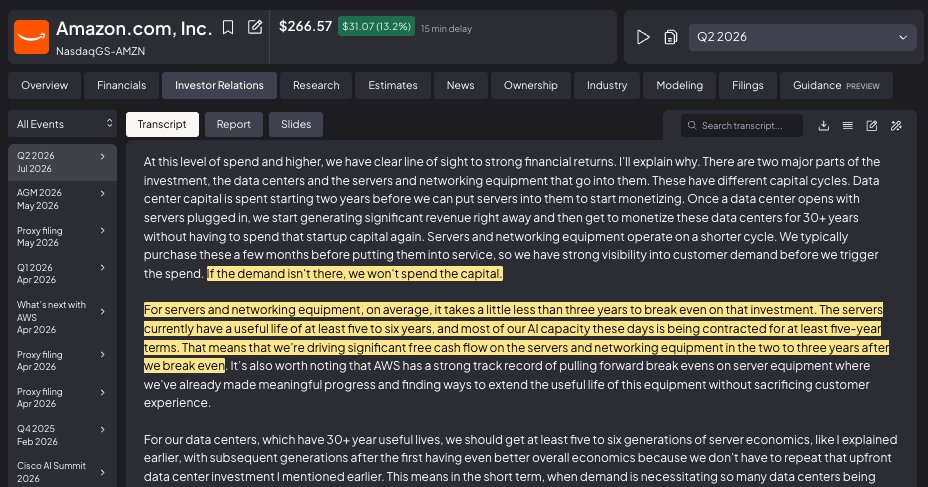Image resolution: width=928 pixels, height=487 pixels.
Task: Download the transcript using the download icon
Action: point(823,125)
